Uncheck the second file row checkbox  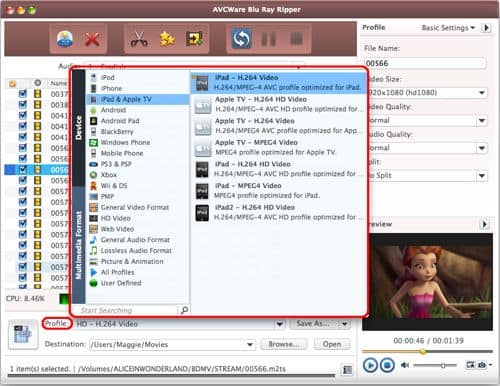point(23,105)
